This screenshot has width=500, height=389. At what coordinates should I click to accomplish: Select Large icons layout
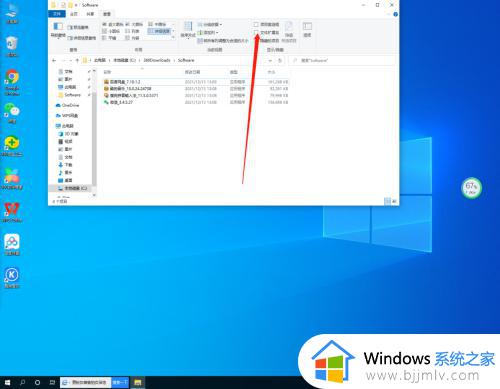[x=134, y=24]
